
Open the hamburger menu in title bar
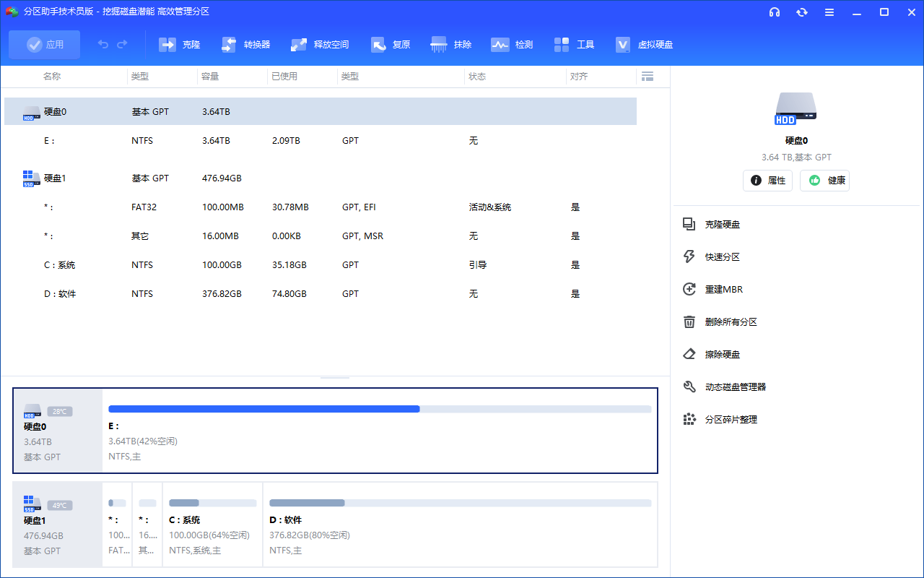coord(829,12)
